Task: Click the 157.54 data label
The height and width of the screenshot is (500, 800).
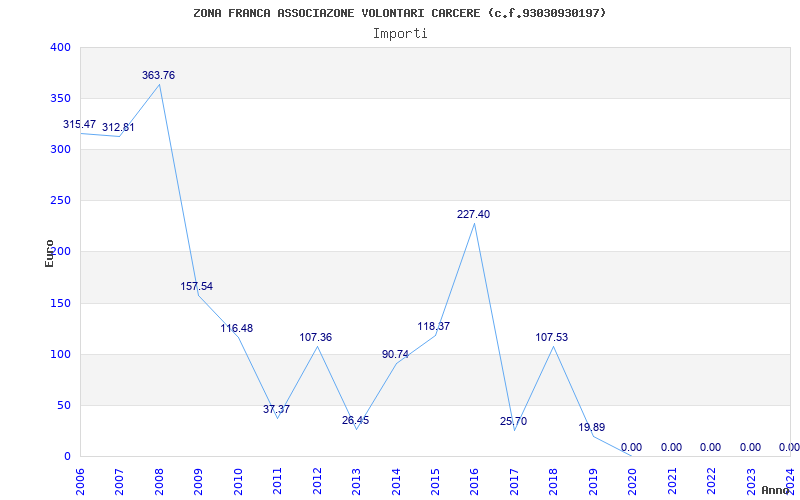Action: coord(196,287)
